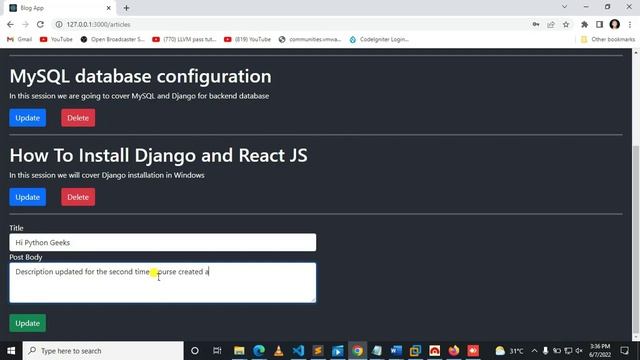
Task: Click the browser forward arrow
Action: [x=25, y=24]
